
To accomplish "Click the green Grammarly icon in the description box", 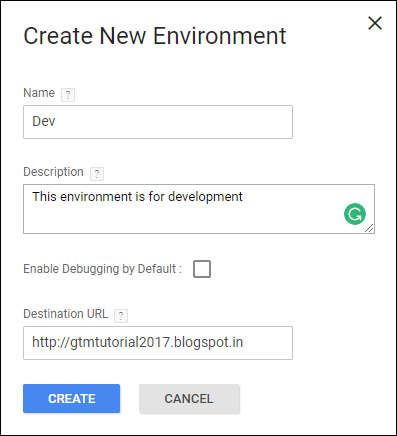I will [x=355, y=214].
